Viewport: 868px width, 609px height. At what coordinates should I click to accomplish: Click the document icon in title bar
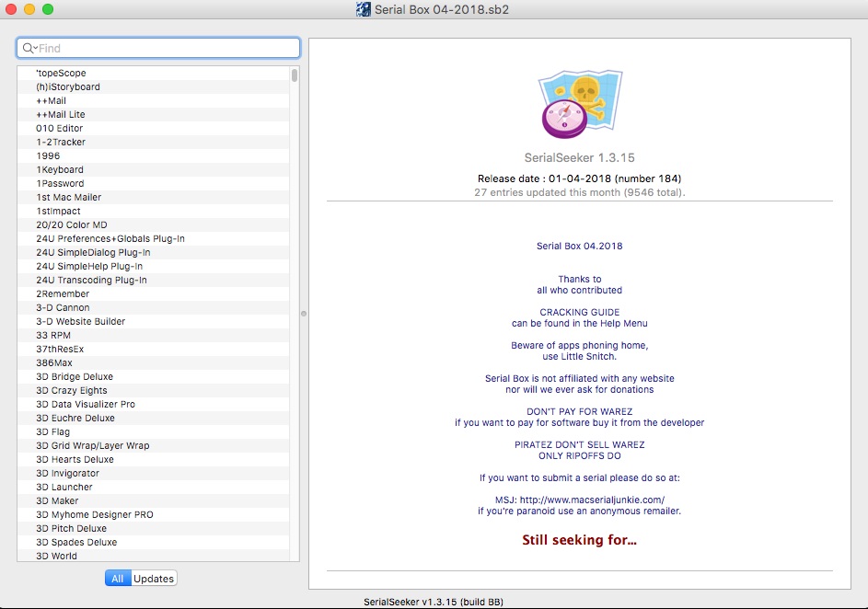click(364, 9)
